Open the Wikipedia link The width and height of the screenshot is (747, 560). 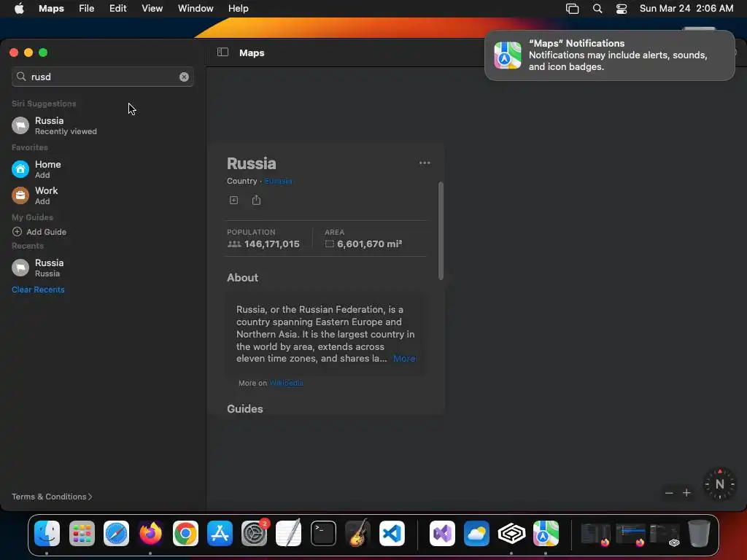click(286, 383)
